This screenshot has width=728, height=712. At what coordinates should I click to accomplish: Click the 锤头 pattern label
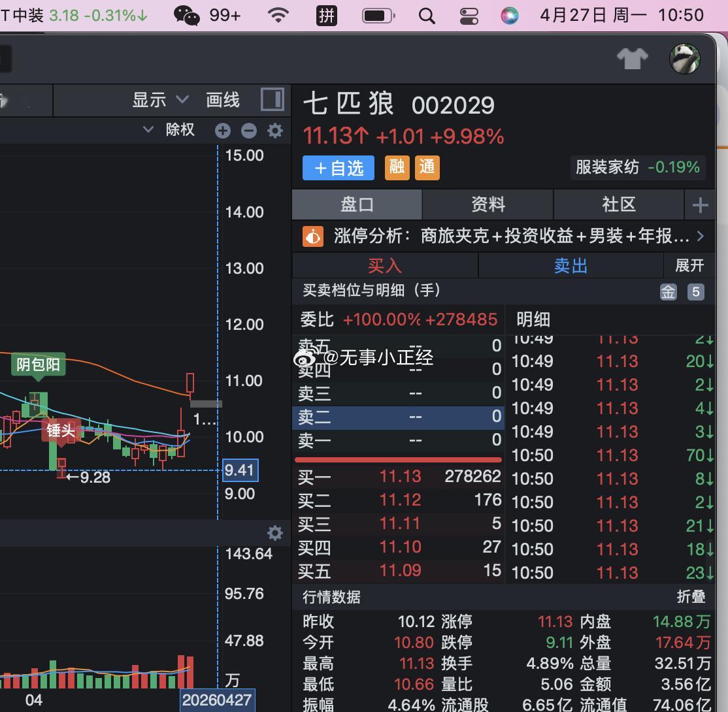pos(60,430)
